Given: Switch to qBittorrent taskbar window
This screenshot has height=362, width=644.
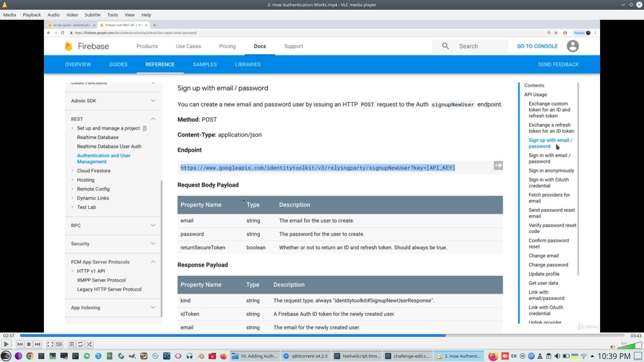Looking at the screenshot, I should pyautogui.click(x=306, y=356).
